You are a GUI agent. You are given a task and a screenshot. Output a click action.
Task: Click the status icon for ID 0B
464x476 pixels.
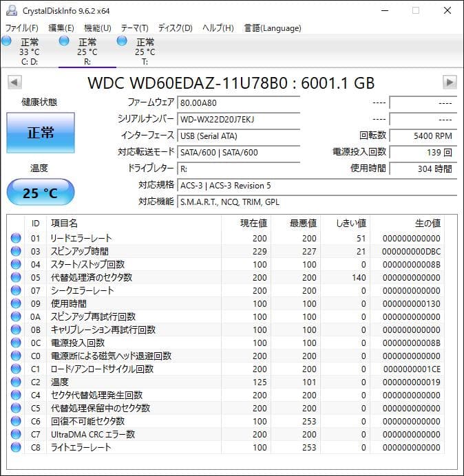16,329
